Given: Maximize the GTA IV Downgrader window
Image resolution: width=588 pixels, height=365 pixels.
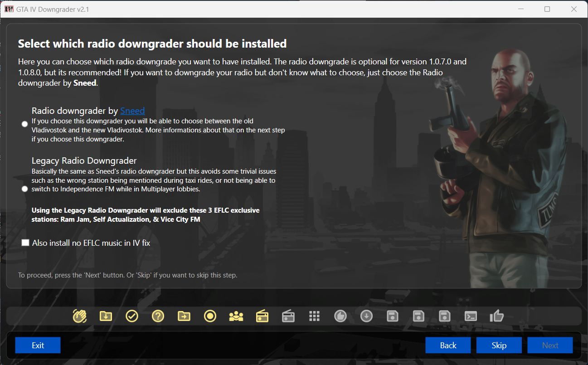Looking at the screenshot, I should tap(547, 9).
